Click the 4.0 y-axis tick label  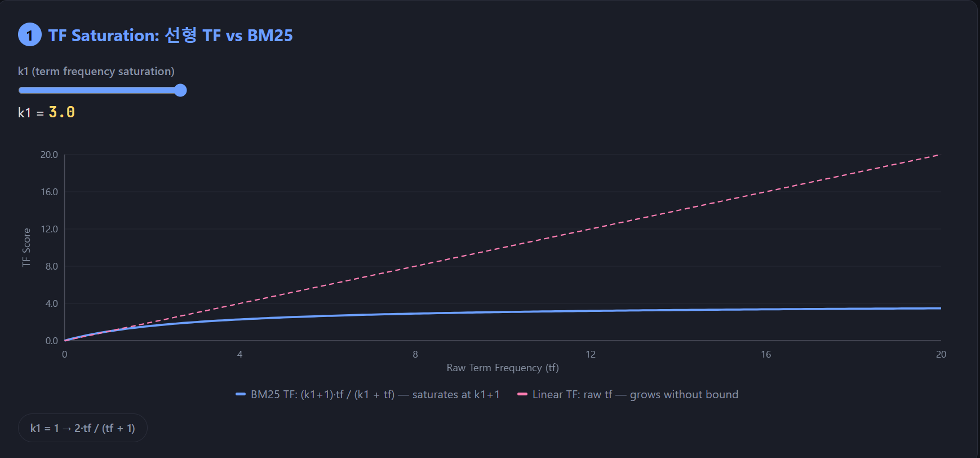tap(51, 303)
